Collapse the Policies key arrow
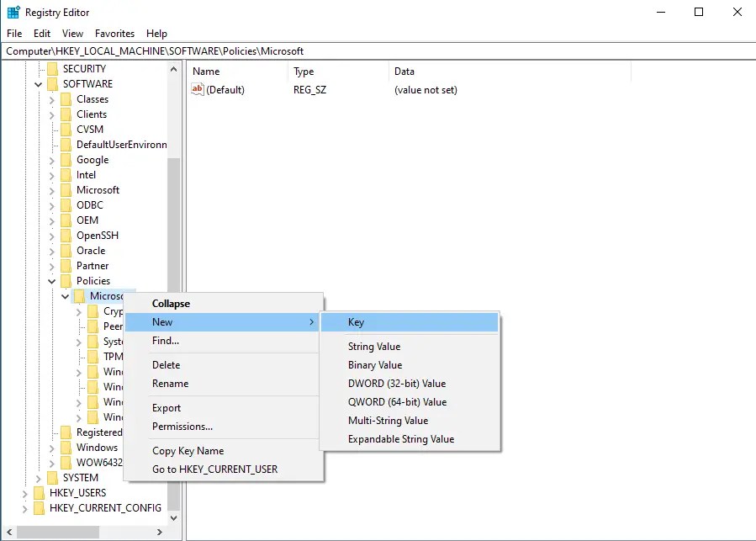 point(51,280)
